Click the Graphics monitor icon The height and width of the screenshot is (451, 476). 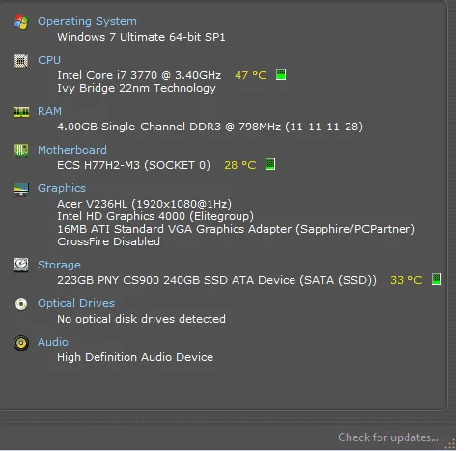pyautogui.click(x=21, y=189)
